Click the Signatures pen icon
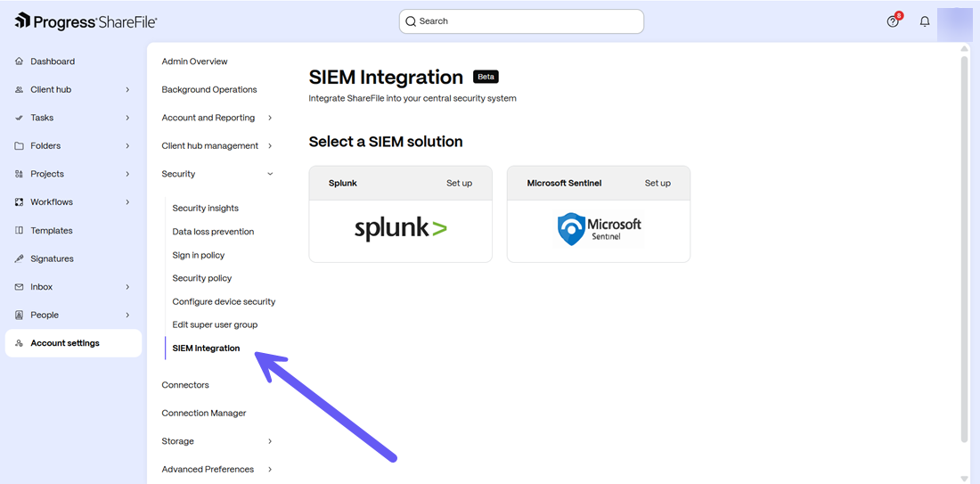The image size is (980, 484). coord(19,258)
